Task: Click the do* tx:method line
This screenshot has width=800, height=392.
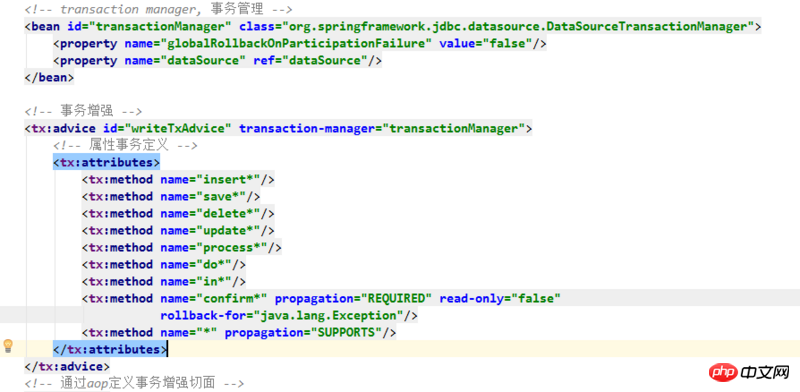Action: [164, 264]
